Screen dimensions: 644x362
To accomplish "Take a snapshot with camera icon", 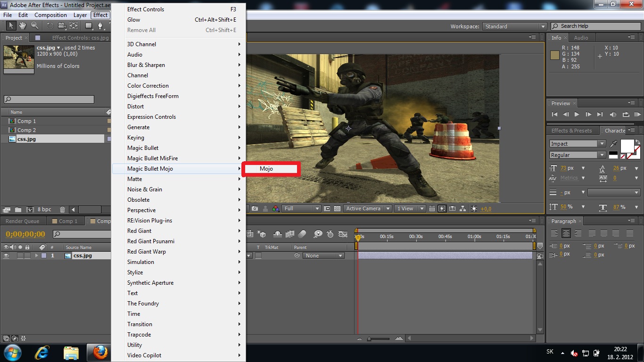I will [255, 208].
